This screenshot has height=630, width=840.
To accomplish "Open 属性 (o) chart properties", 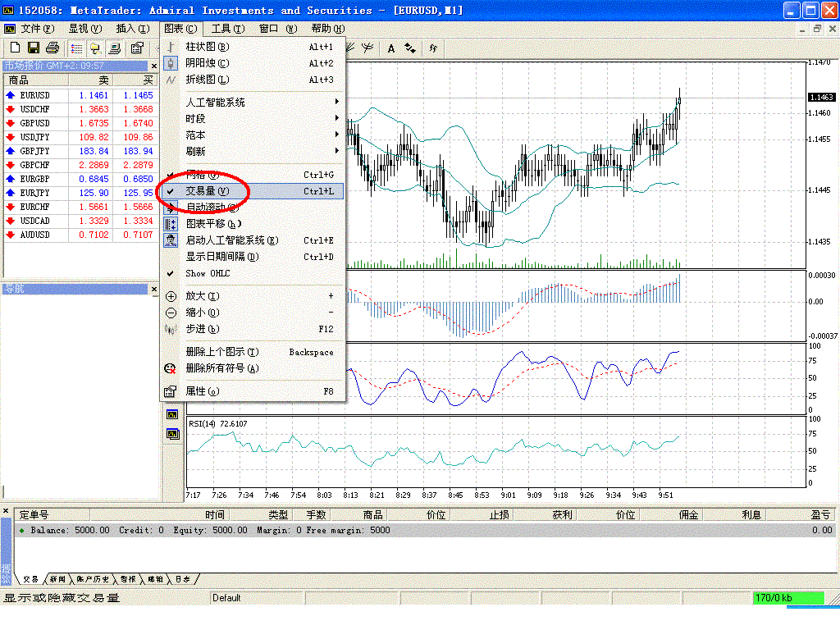I will (253, 391).
